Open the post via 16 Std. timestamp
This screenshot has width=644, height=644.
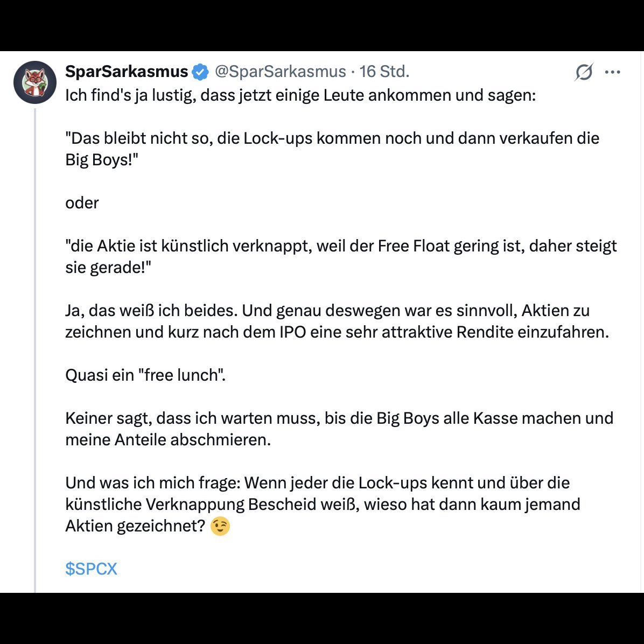click(384, 72)
